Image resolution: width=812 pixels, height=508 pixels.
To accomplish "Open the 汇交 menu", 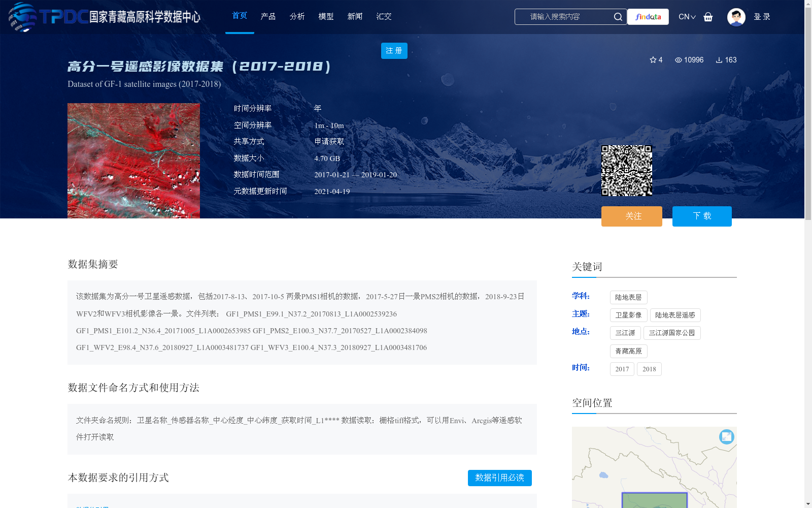I will tap(384, 16).
